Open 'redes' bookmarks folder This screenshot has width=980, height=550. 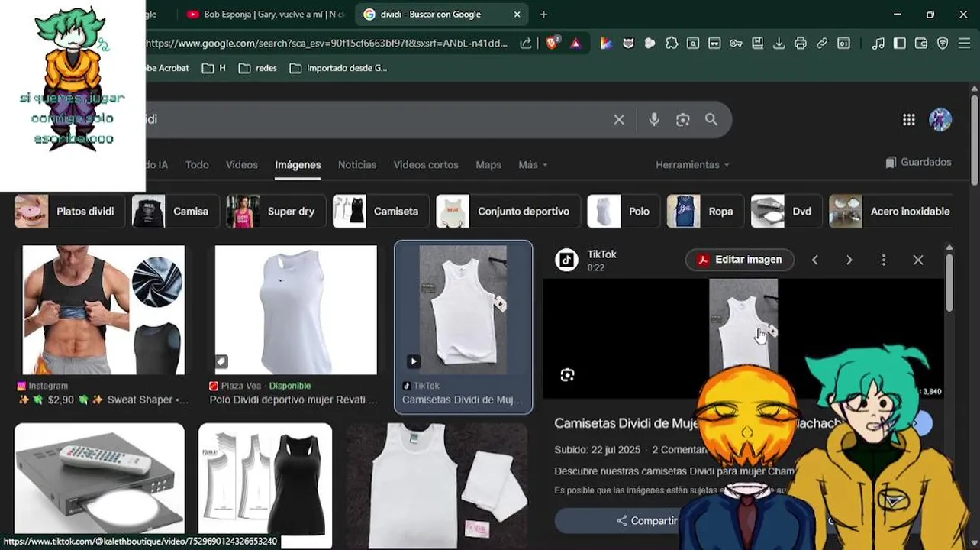pos(258,68)
